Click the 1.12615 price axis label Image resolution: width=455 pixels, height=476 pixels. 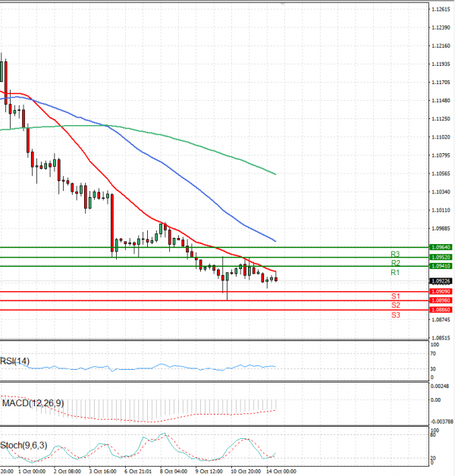[441, 9]
